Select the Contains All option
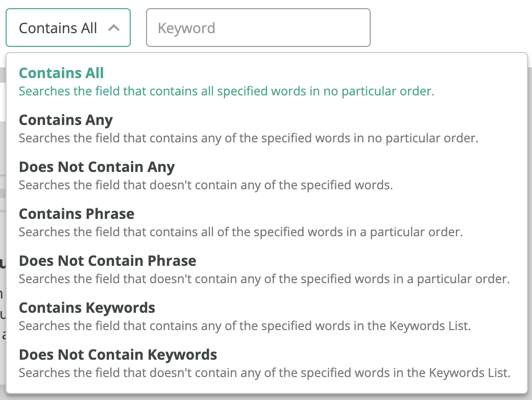 click(267, 82)
